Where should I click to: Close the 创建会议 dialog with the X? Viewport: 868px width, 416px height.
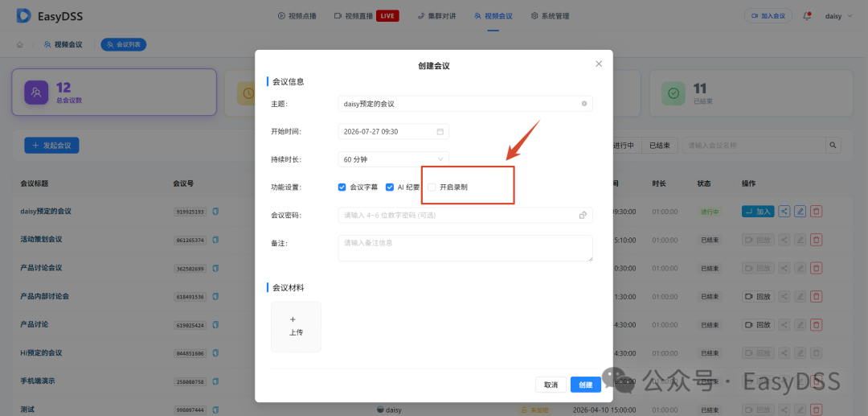tap(599, 64)
